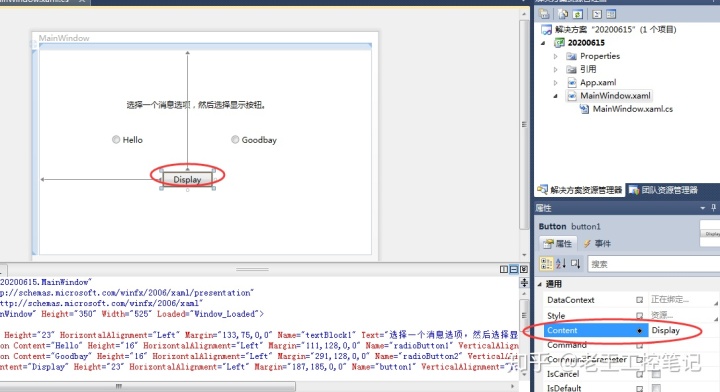This screenshot has height=392, width=720.
Task: Click the vertical split view icon
Action: (x=504, y=269)
